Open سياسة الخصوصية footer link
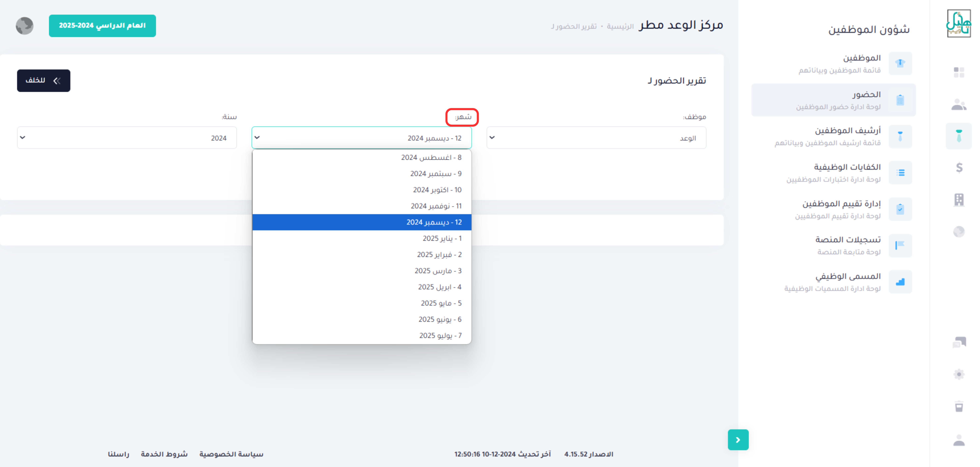This screenshot has height=467, width=980. point(231,454)
